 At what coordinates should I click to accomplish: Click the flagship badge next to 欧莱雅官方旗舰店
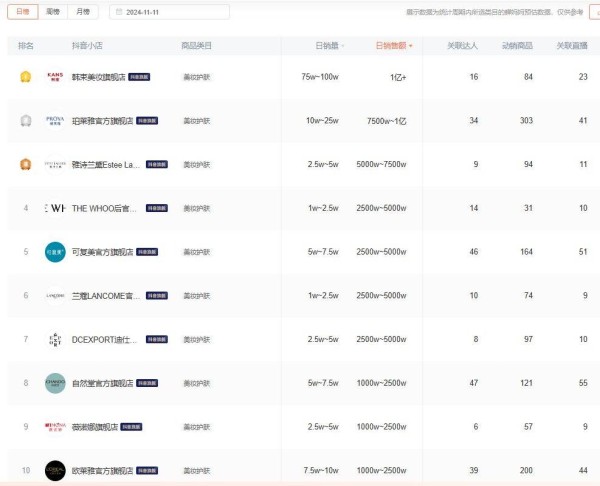147,471
